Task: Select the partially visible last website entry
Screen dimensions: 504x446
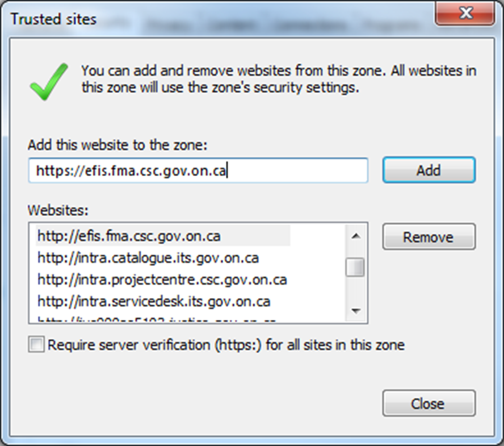Action: click(x=156, y=320)
